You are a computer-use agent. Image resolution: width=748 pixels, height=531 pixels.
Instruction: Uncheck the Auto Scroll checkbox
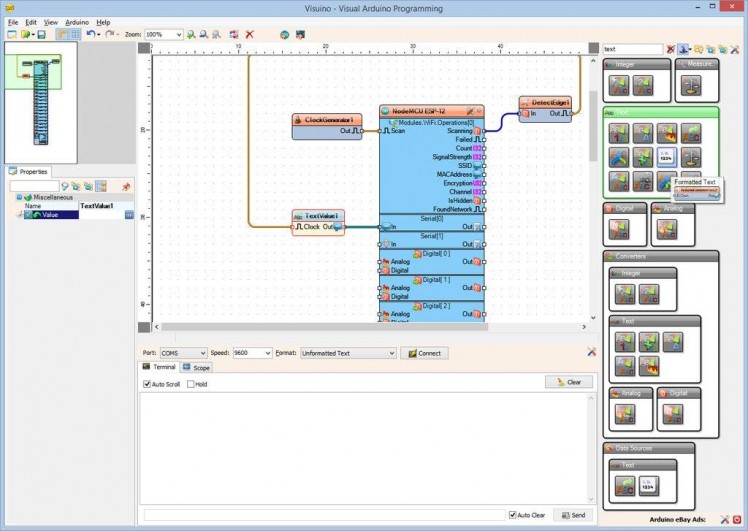pos(147,384)
